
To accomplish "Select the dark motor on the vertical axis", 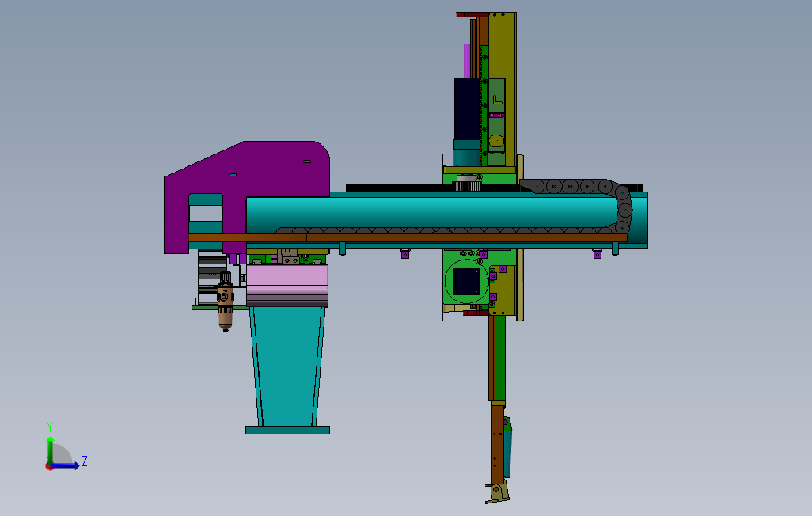I will click(467, 108).
